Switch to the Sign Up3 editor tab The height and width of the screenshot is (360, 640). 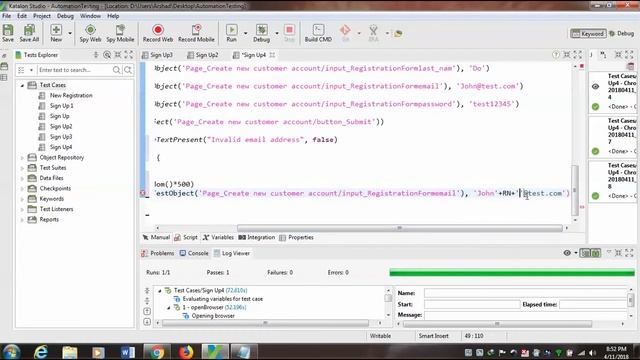point(158,55)
